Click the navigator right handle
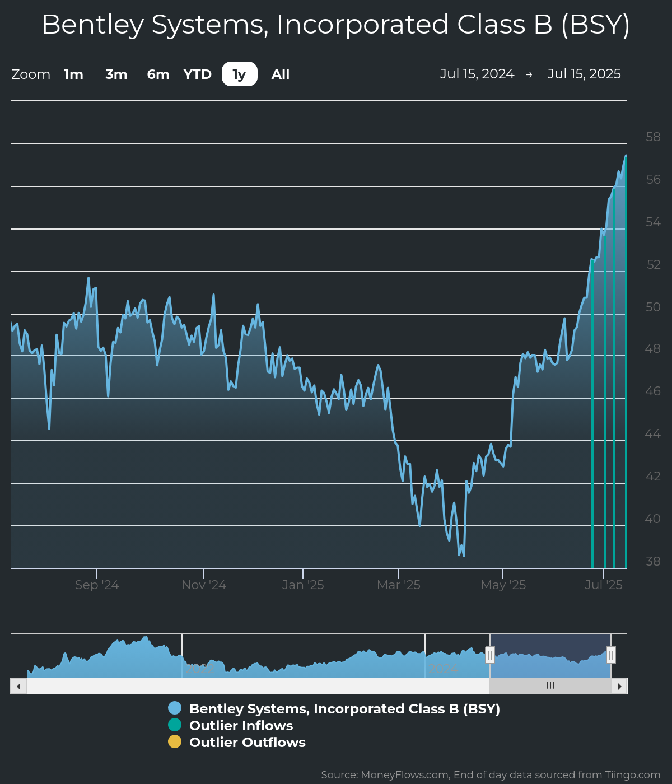This screenshot has height=784, width=672. (x=611, y=655)
